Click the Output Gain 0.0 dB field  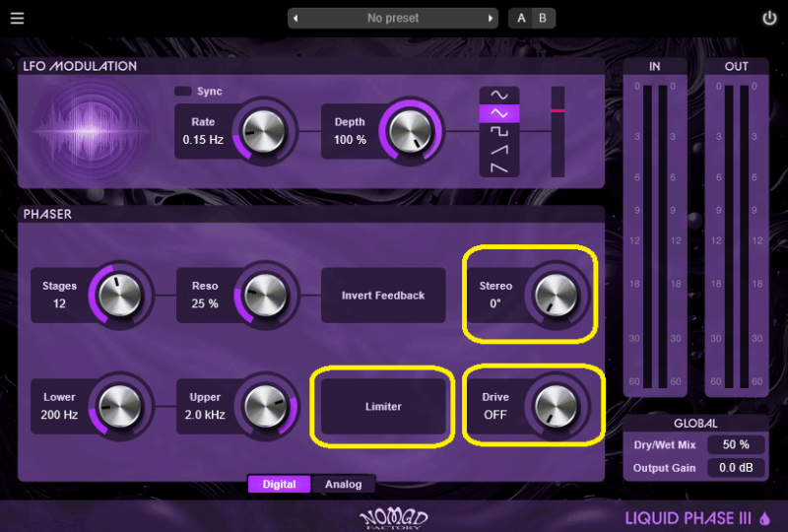pyautogui.click(x=736, y=468)
